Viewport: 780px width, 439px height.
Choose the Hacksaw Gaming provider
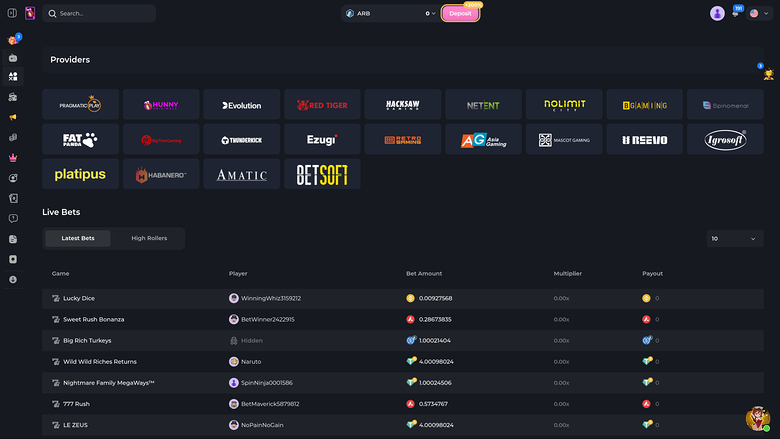403,104
